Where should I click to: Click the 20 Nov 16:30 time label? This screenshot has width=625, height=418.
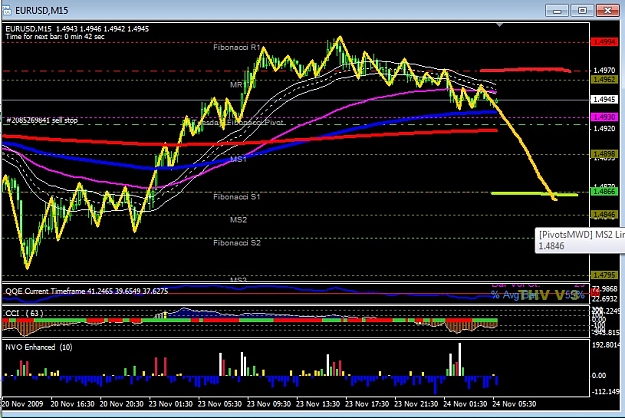click(x=73, y=404)
